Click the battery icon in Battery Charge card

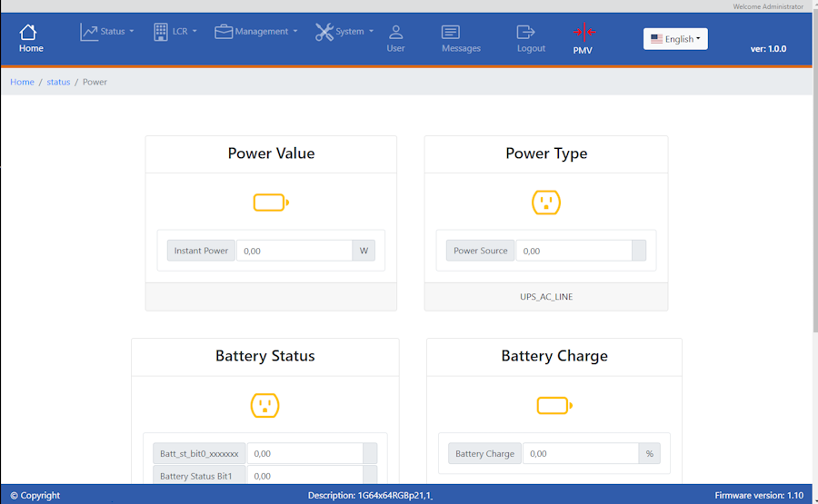pos(554,405)
